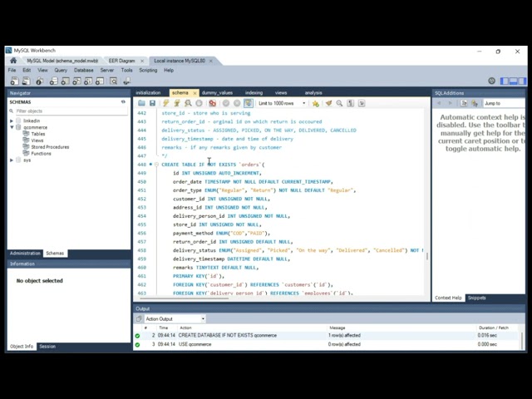Switch to the Snippets tab
532x399 pixels.
coord(476,298)
